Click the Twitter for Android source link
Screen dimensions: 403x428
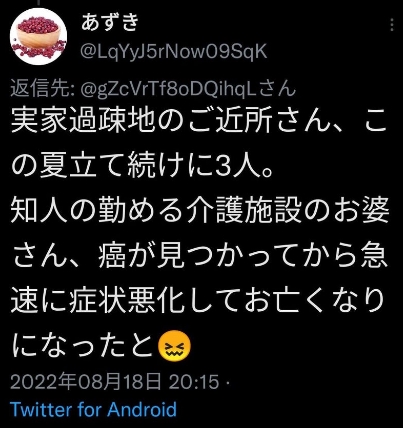coord(93,409)
